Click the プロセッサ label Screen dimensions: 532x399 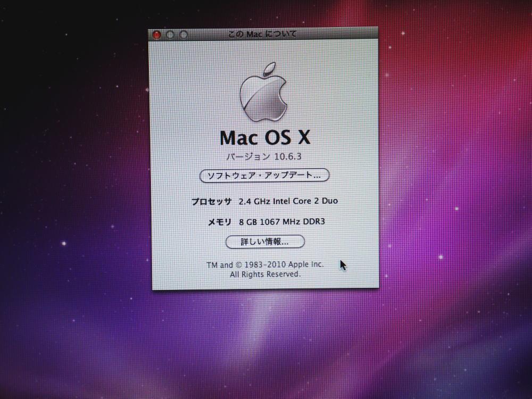coord(212,202)
